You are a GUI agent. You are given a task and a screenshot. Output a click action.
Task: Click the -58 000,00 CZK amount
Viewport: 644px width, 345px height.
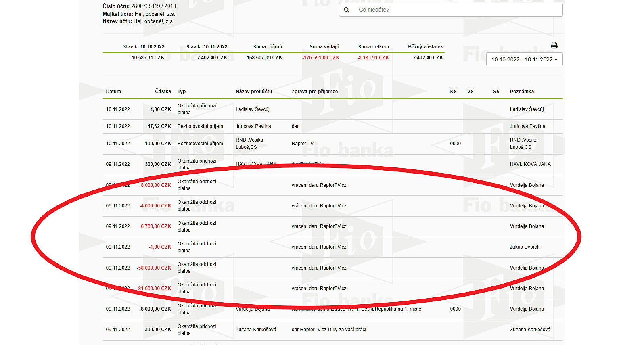(154, 268)
